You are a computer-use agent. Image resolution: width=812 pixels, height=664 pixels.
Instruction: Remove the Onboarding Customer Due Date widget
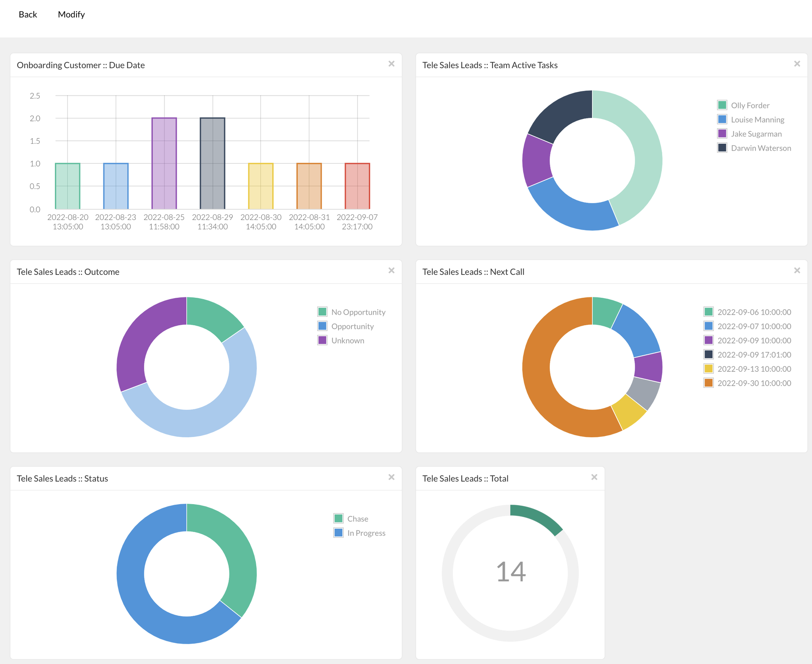[391, 64]
